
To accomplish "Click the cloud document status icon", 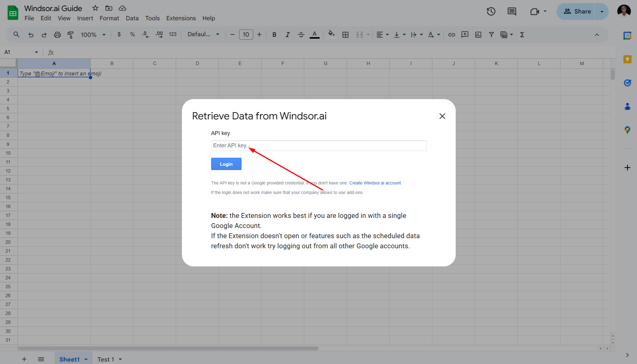I will [122, 8].
